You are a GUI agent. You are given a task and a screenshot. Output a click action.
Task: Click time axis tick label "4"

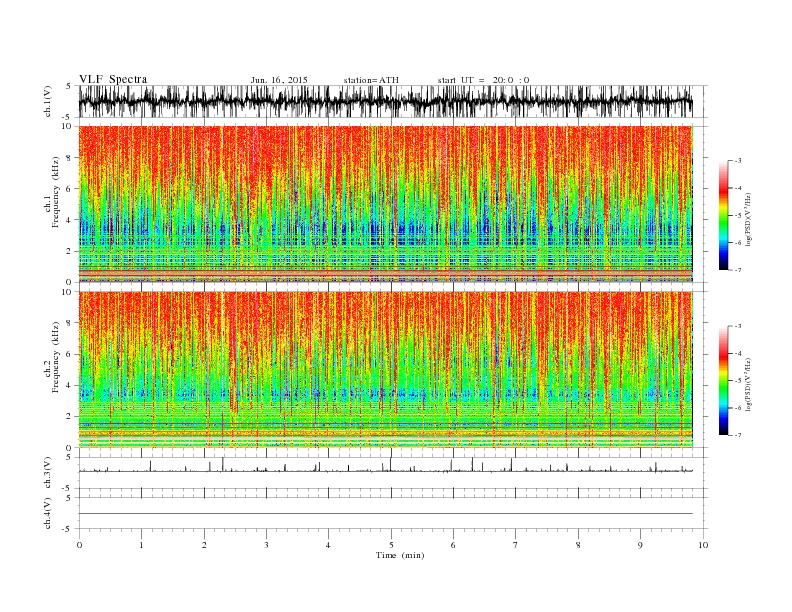tap(328, 545)
